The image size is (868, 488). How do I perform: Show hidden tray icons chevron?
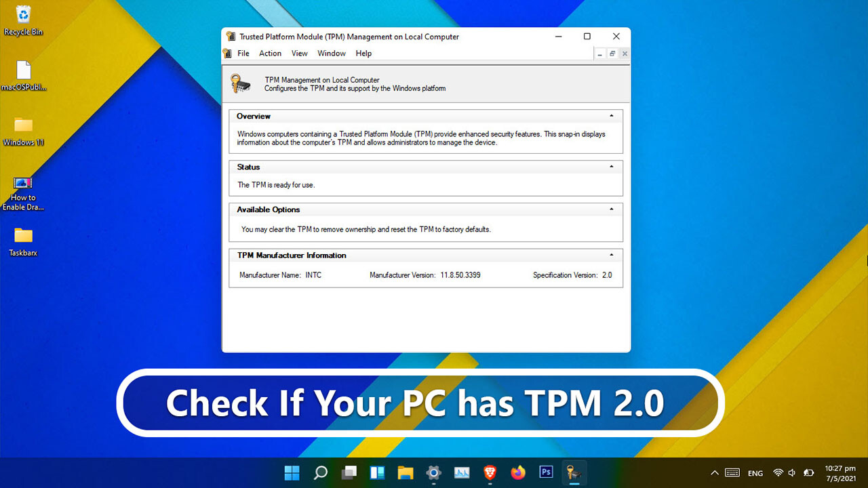714,473
